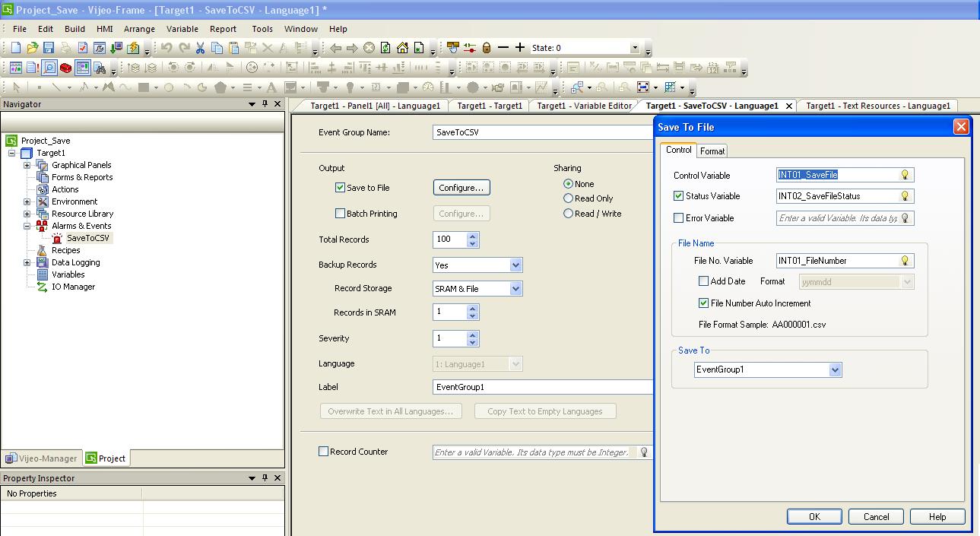This screenshot has height=536, width=980.
Task: Expand the Resource Library tree node
Action: [x=27, y=214]
